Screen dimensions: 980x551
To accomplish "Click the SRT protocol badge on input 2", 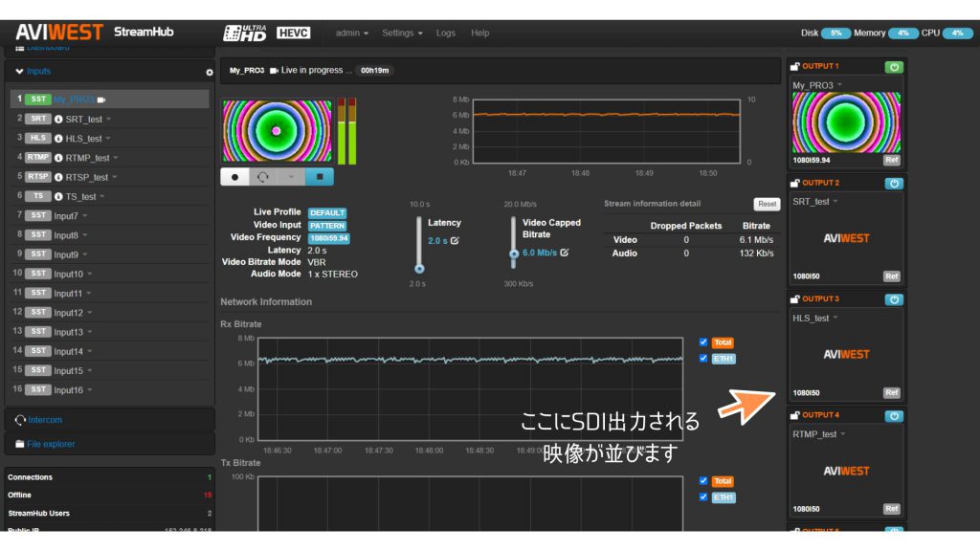I will (x=38, y=119).
